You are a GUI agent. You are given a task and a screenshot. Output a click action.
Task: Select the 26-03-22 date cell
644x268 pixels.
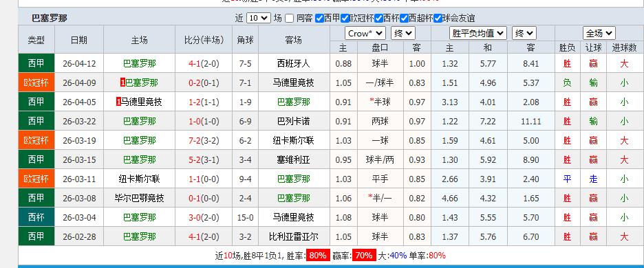point(79,122)
